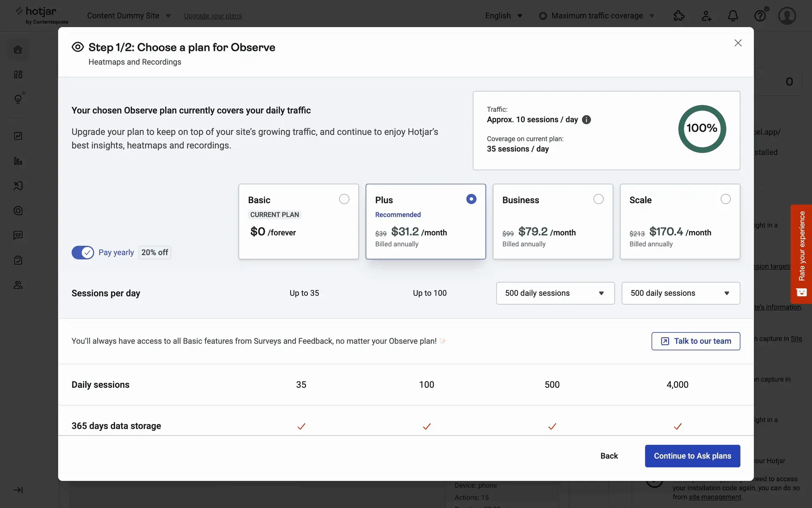Select the Business plan radio button
The height and width of the screenshot is (508, 812).
pos(598,199)
